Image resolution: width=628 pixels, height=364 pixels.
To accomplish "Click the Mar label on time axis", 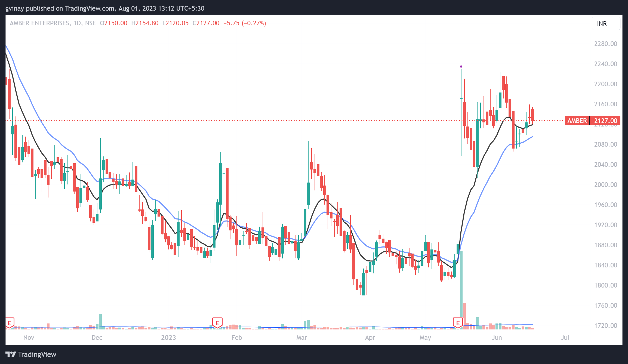I will (x=301, y=338).
